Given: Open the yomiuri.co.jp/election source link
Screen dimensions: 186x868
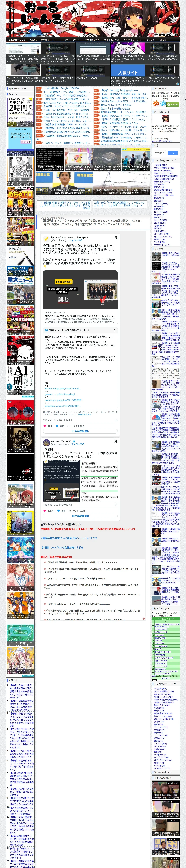Looking at the screenshot, I should pyautogui.click(x=61, y=394).
